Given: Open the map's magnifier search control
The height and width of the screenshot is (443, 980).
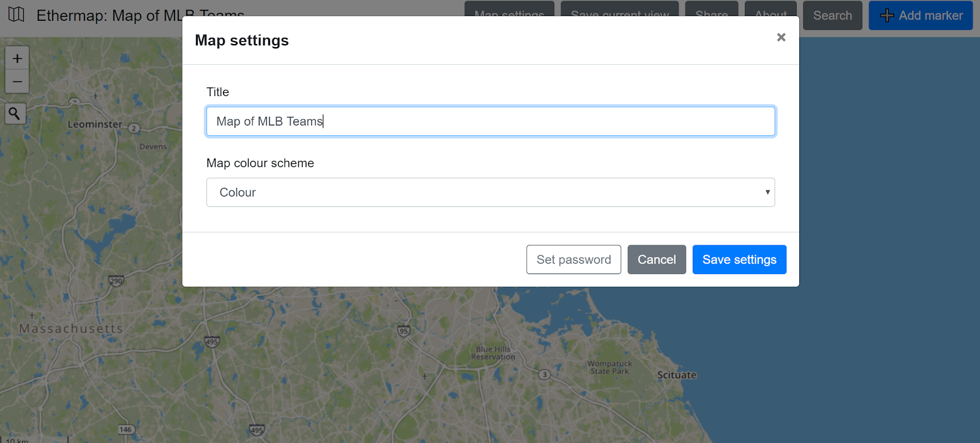Looking at the screenshot, I should pos(15,114).
